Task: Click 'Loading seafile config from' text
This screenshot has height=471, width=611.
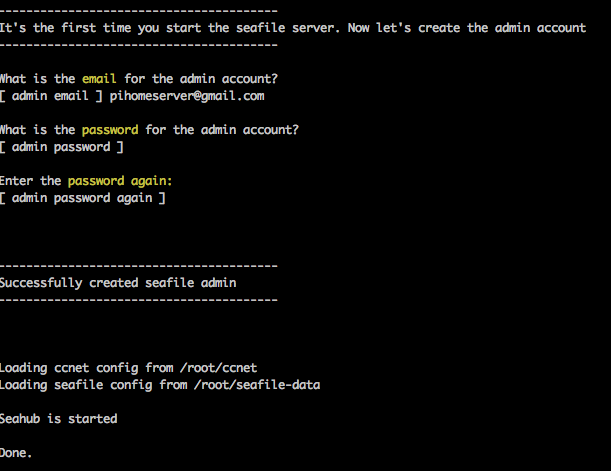Action: coord(94,385)
